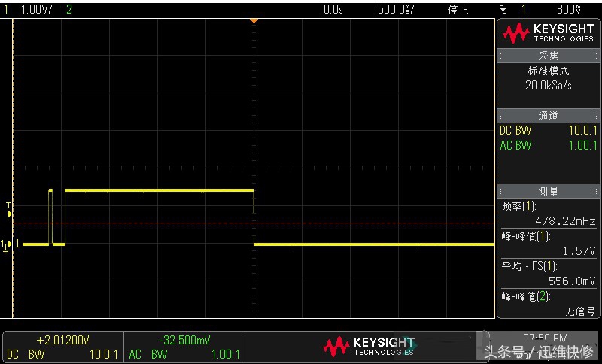Click the 标准模式 acquisition mode text
The height and width of the screenshot is (364, 602).
coord(549,71)
